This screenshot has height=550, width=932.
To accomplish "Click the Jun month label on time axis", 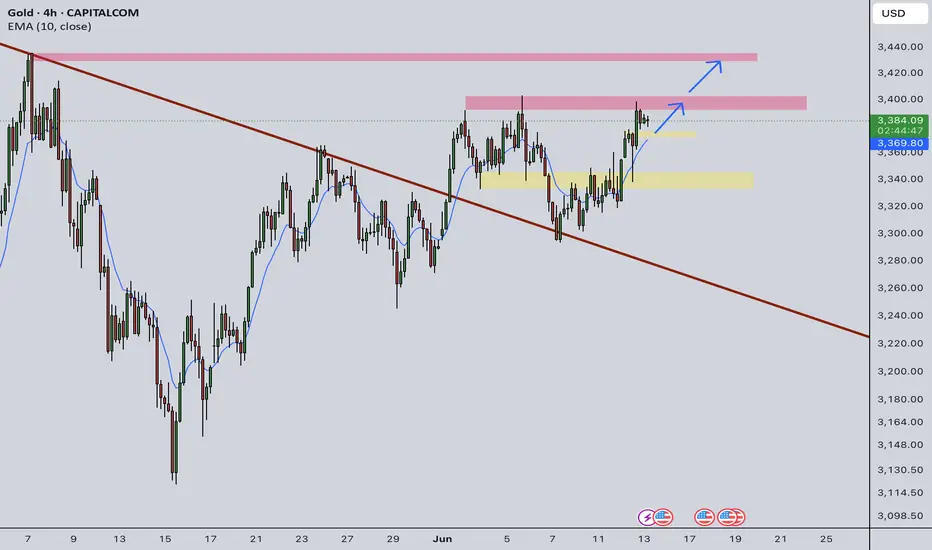I will tap(442, 539).
